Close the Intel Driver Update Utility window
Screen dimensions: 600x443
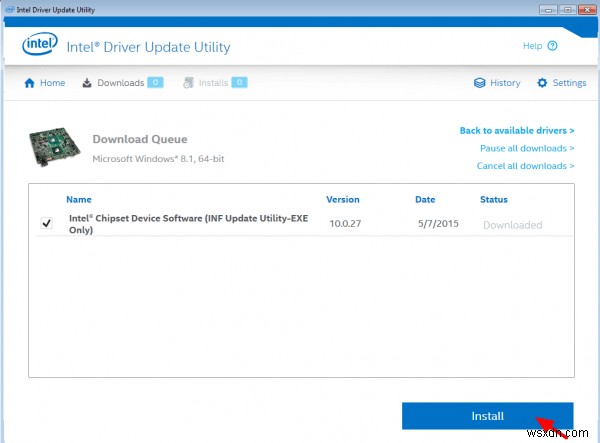pos(587,10)
